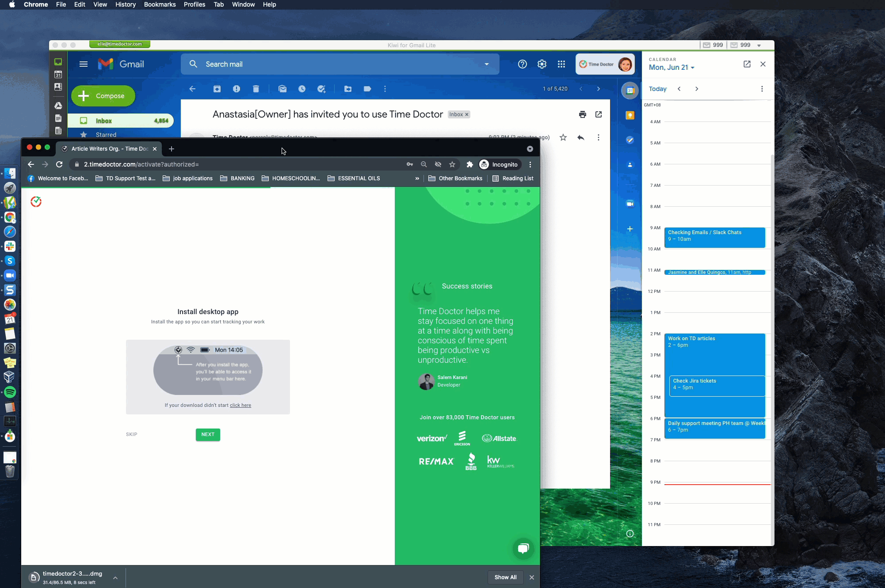Screen dimensions: 885x588
Task: Open the Mon, Jun 21 date dropdown
Action: [x=671, y=68]
